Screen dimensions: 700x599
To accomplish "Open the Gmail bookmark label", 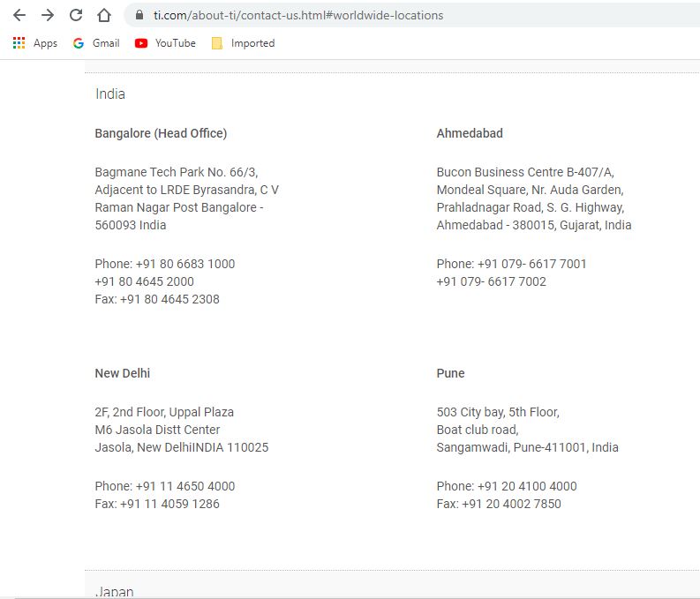I will 106,43.
